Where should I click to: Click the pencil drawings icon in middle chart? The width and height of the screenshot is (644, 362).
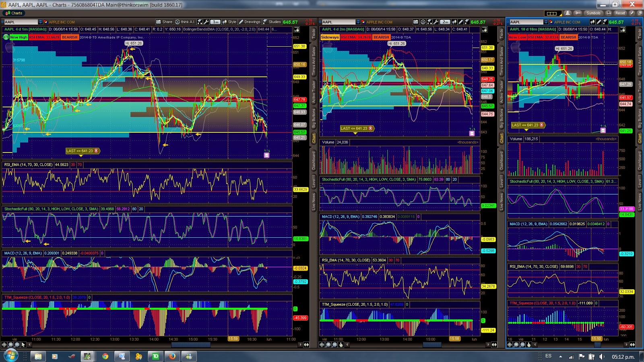[460, 22]
